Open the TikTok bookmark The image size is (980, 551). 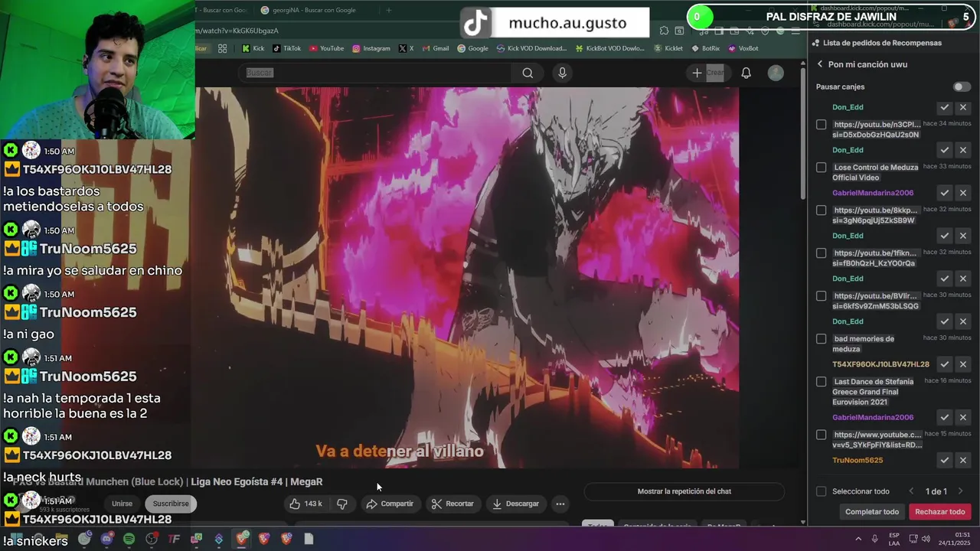(x=287, y=48)
